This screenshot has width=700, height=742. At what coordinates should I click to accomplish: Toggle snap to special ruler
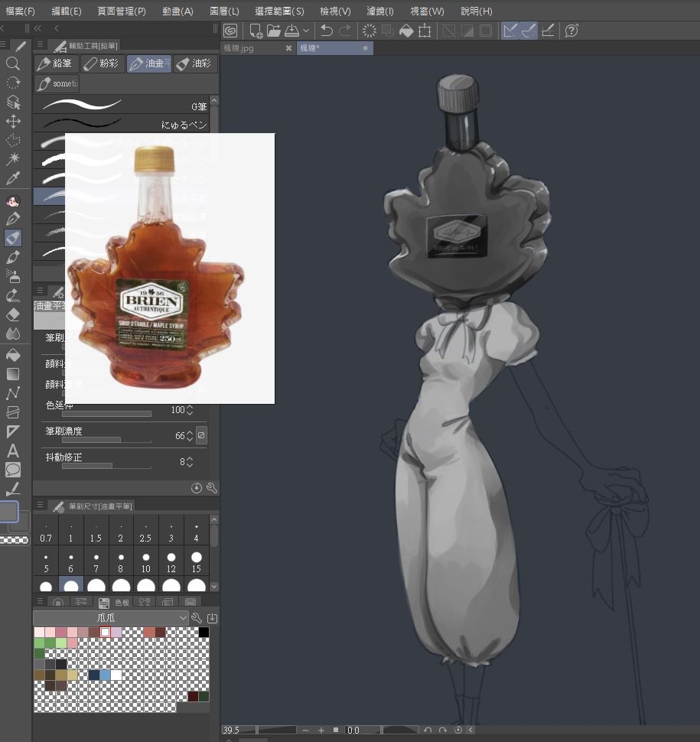(528, 31)
